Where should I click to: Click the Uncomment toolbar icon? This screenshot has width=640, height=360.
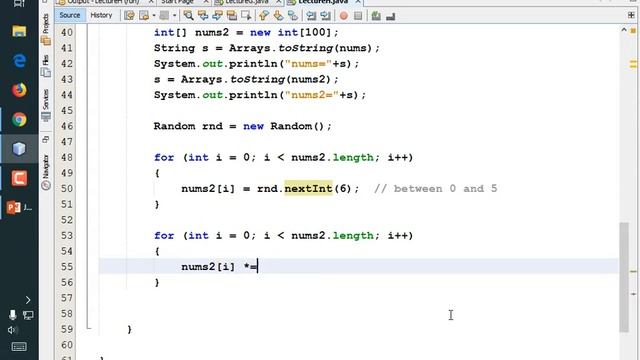coord(391,16)
